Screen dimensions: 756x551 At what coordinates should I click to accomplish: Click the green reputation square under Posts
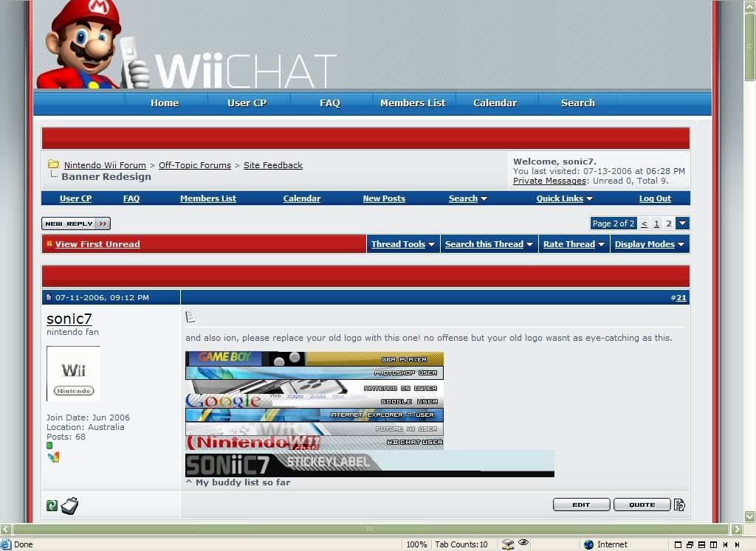(49, 446)
